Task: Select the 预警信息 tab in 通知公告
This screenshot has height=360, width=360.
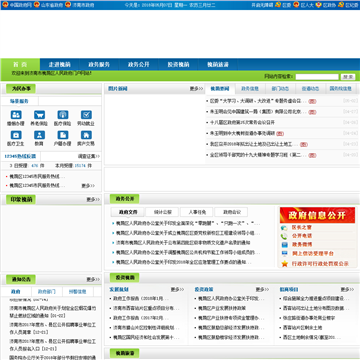Action: click(78, 292)
